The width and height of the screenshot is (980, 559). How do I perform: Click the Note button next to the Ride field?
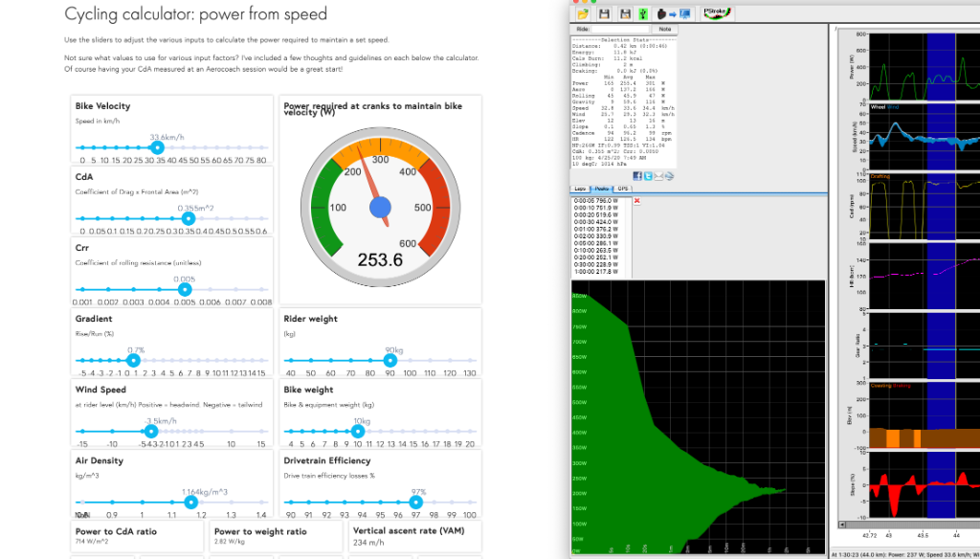[664, 29]
